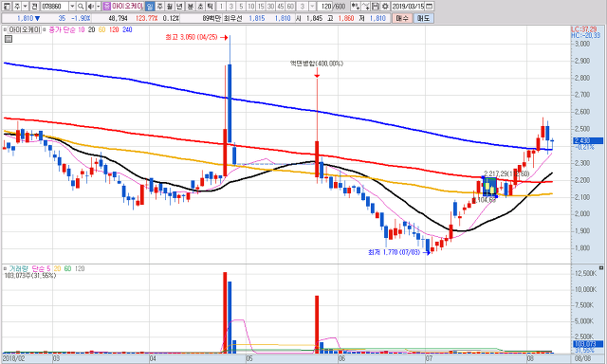Image resolution: width=607 pixels, height=364 pixels.
Task: Select the 년 yearly period toggle
Action: click(179, 7)
